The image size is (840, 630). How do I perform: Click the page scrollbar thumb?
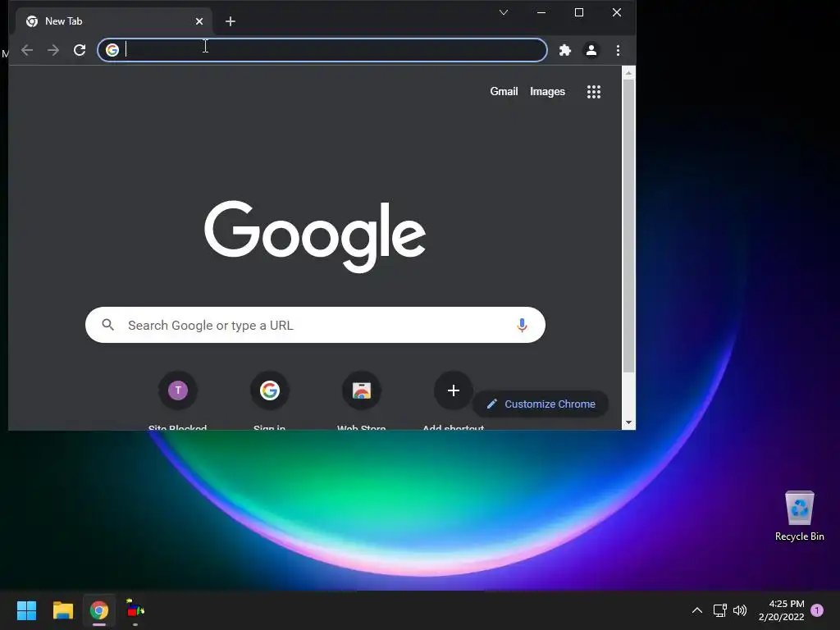[x=629, y=226]
